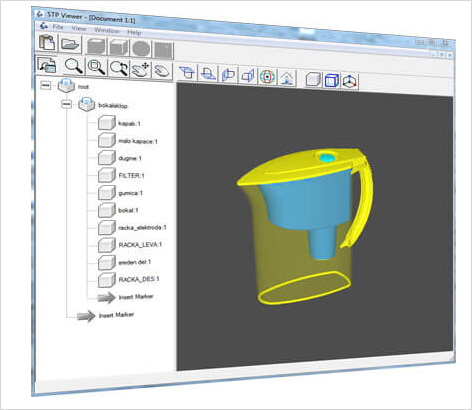Open the View menu

pos(79,28)
